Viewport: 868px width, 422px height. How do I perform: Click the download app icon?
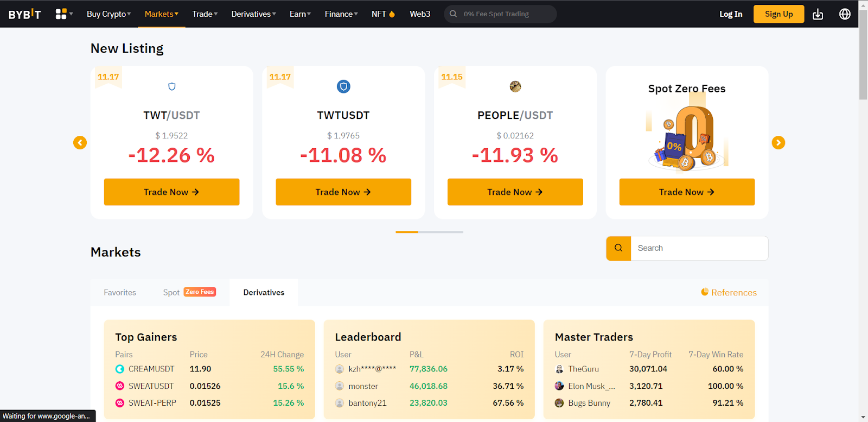click(818, 14)
